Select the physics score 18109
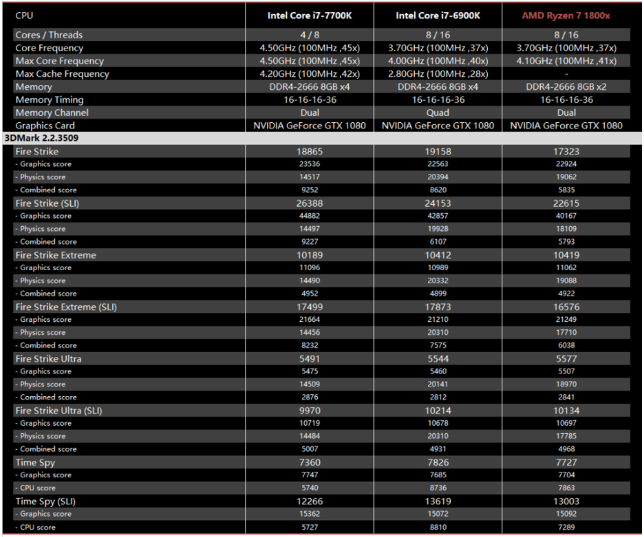Screen dimensions: 644x537 pyautogui.click(x=566, y=229)
